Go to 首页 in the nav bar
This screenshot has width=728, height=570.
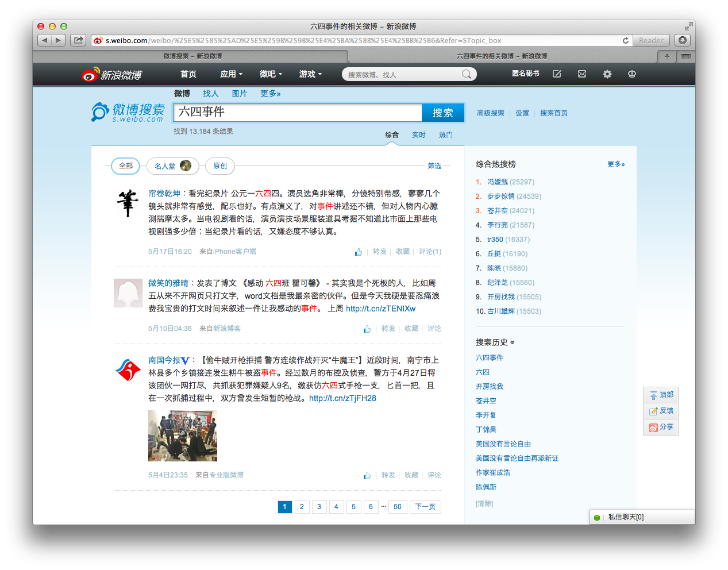188,74
